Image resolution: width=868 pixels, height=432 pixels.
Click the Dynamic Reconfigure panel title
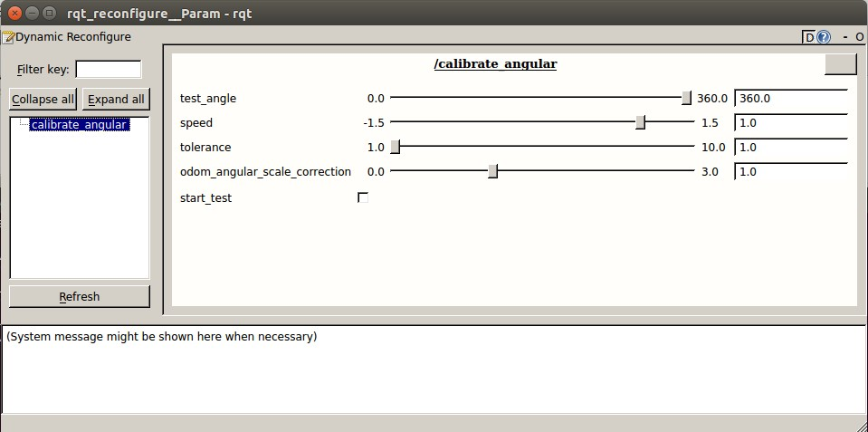[73, 37]
